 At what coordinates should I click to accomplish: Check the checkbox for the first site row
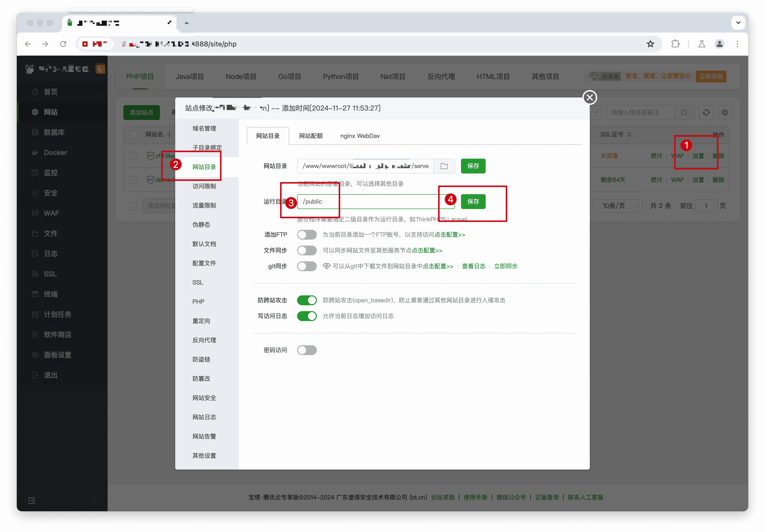(133, 156)
